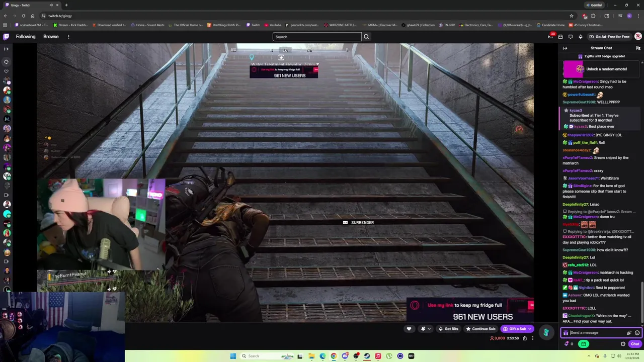644x362 pixels.
Task: Open the Get Bits diamond icon in top bar
Action: coord(580,37)
